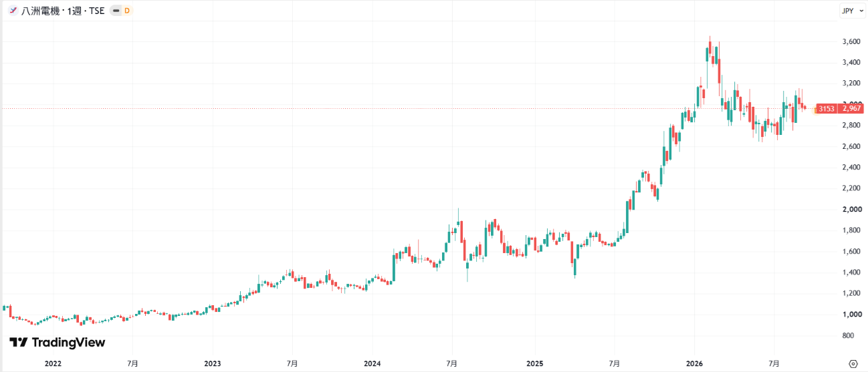Click the orange D data-status badge
The height and width of the screenshot is (372, 868).
tap(127, 11)
